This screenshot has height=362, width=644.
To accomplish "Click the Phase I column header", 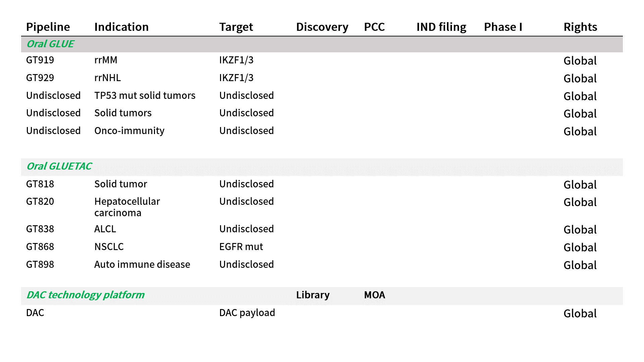I will pyautogui.click(x=503, y=27).
